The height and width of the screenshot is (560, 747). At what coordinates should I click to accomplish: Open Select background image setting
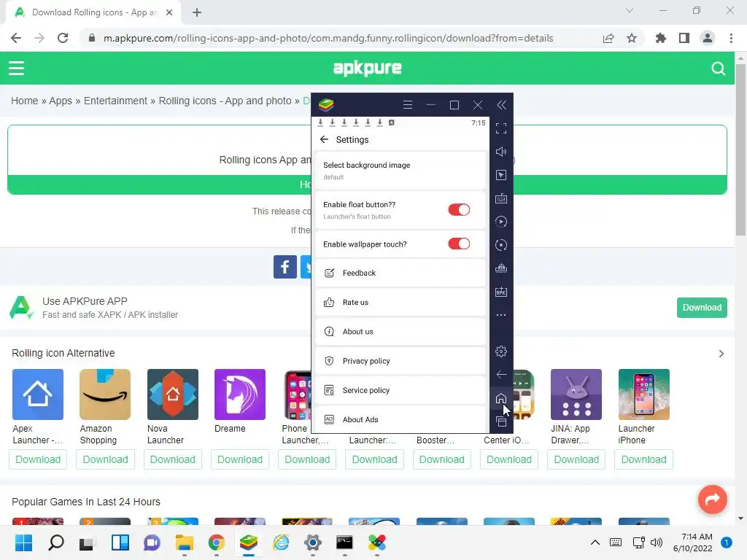pyautogui.click(x=400, y=171)
